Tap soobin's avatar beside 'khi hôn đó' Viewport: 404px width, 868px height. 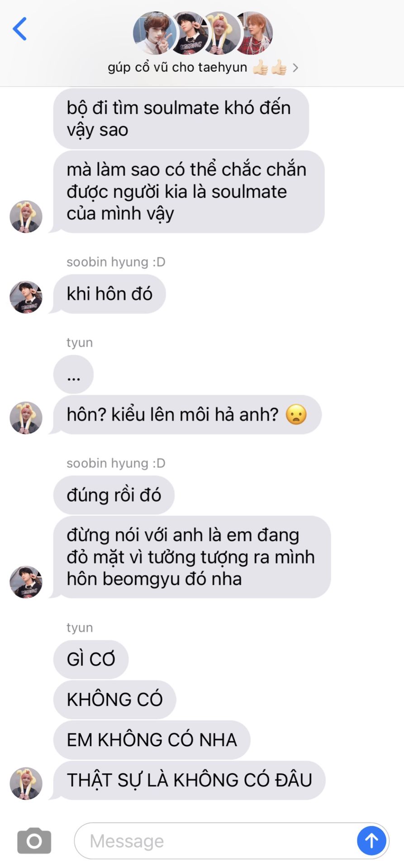point(26,297)
